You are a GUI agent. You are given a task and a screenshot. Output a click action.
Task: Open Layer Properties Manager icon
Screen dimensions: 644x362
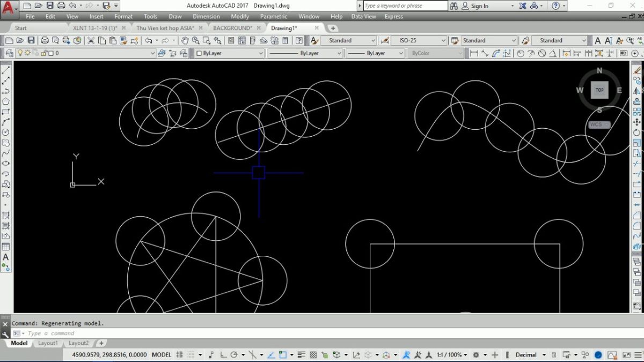[x=9, y=53]
